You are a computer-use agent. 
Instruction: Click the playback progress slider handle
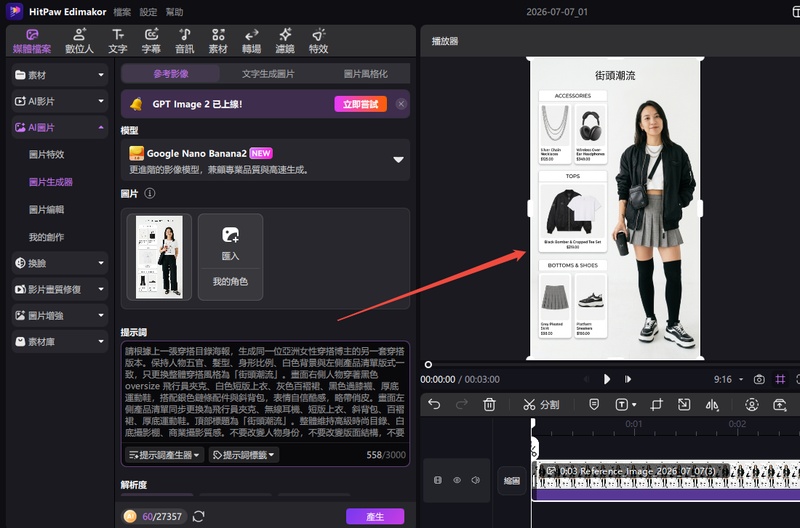(x=428, y=364)
